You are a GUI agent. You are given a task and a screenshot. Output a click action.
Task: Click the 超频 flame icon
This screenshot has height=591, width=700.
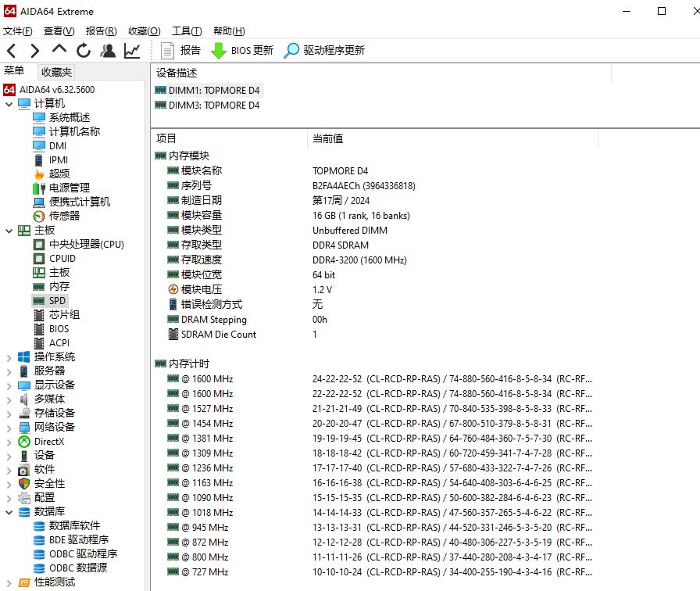(39, 174)
